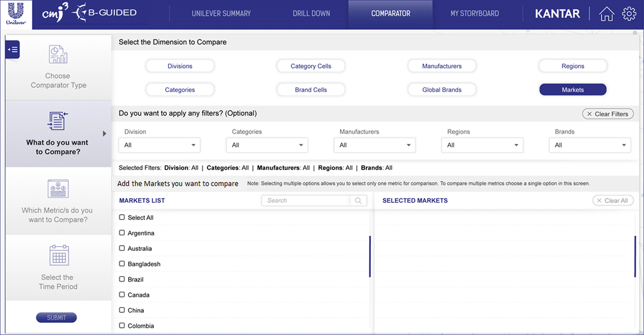Select the Regions dimension button

[x=573, y=66]
